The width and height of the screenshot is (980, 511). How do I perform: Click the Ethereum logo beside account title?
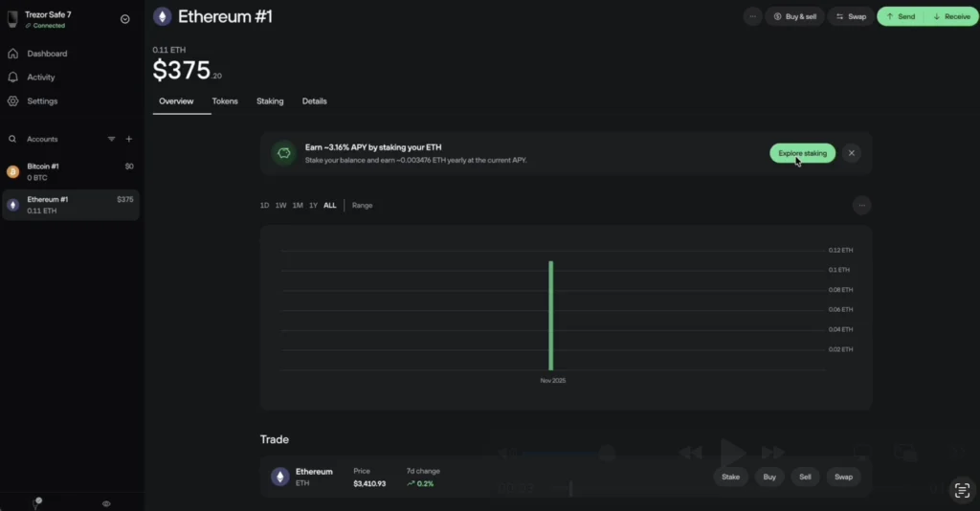tap(163, 16)
